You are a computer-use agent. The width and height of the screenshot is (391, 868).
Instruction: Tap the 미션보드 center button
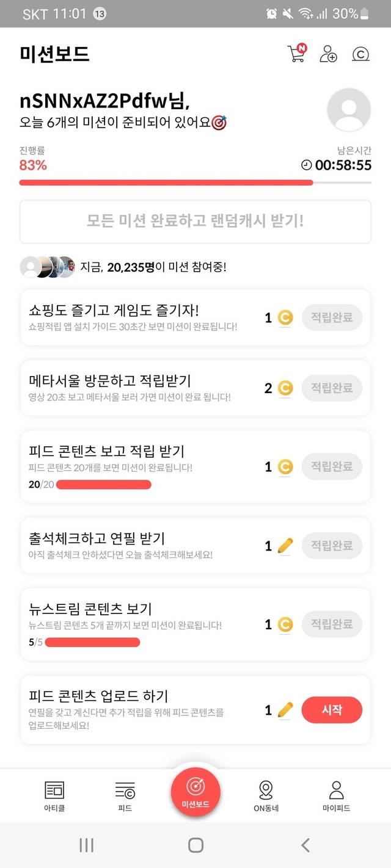pyautogui.click(x=195, y=792)
